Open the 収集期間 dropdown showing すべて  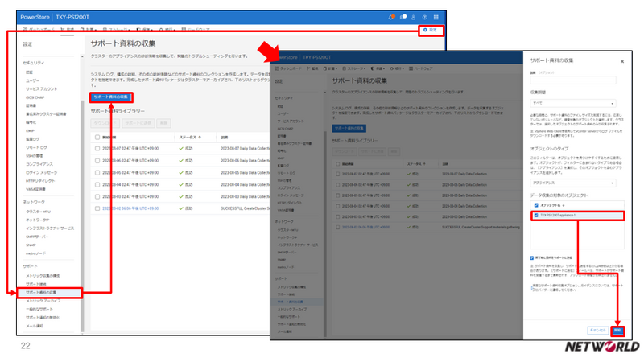[573, 103]
